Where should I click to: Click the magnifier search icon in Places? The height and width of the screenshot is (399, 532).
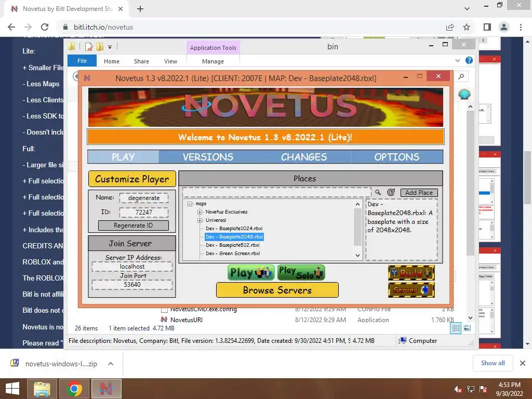click(378, 192)
